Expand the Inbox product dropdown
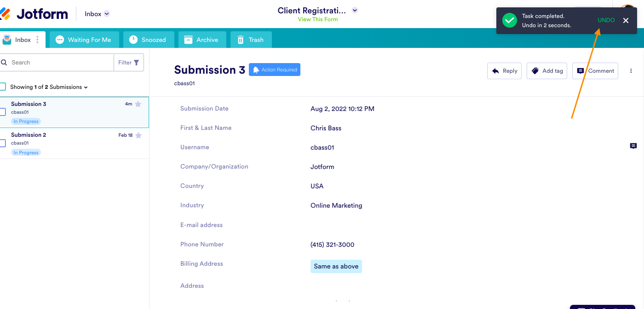 point(107,14)
